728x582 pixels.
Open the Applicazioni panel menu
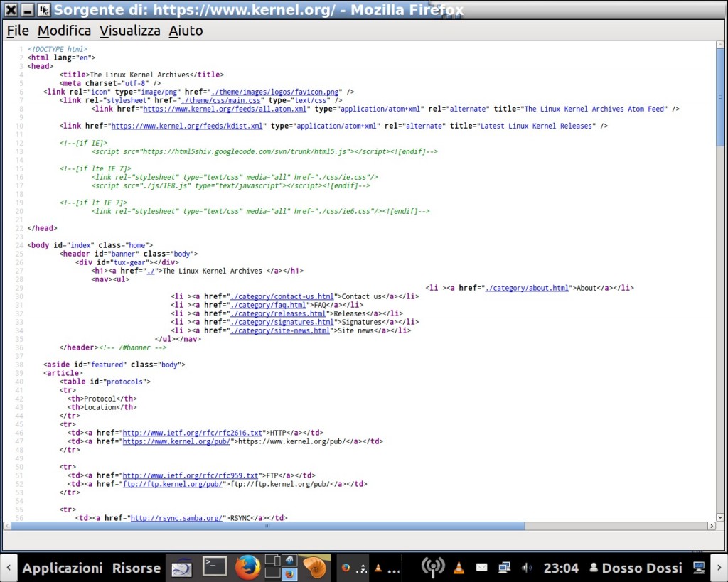(x=63, y=568)
